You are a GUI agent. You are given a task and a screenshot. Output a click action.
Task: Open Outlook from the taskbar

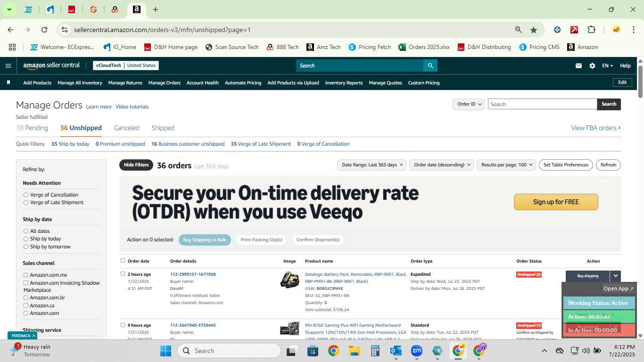tap(396, 351)
